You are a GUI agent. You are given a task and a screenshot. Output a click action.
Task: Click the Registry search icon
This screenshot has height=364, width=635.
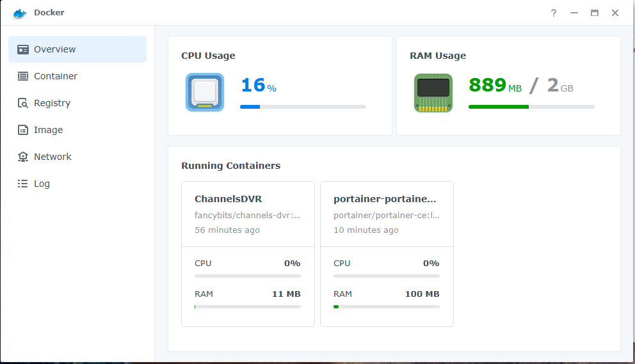coord(23,103)
